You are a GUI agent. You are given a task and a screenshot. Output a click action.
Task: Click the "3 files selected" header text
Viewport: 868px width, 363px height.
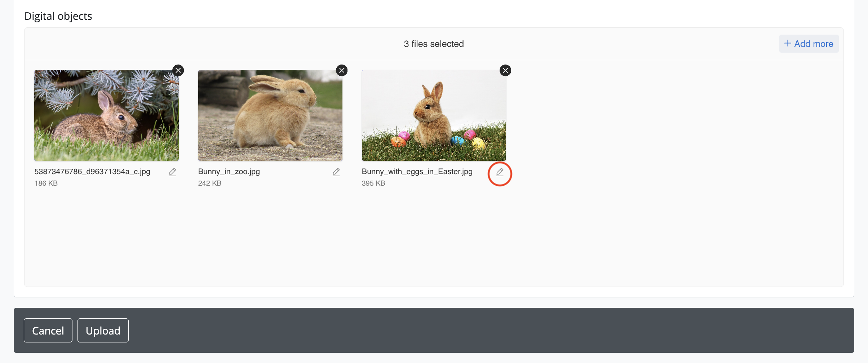[x=434, y=44]
